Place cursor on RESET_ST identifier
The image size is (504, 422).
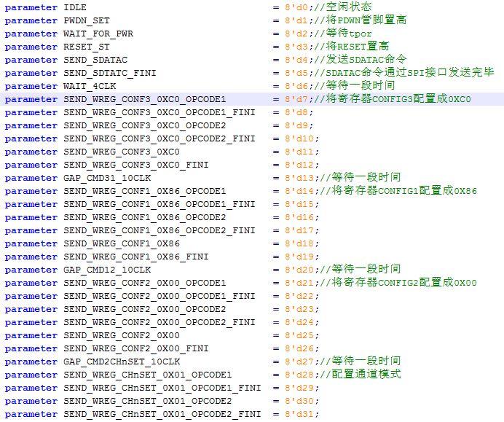(x=87, y=47)
